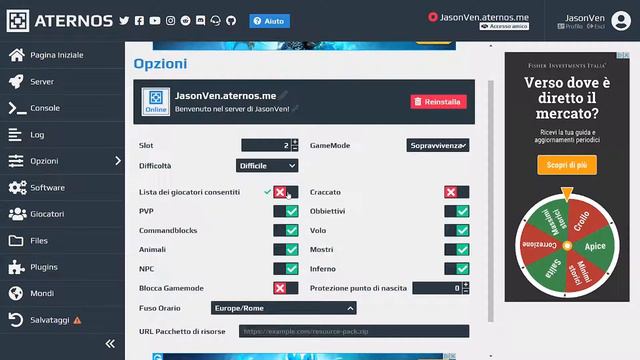Click Scopri di più ad button
The width and height of the screenshot is (640, 360).
(x=567, y=165)
